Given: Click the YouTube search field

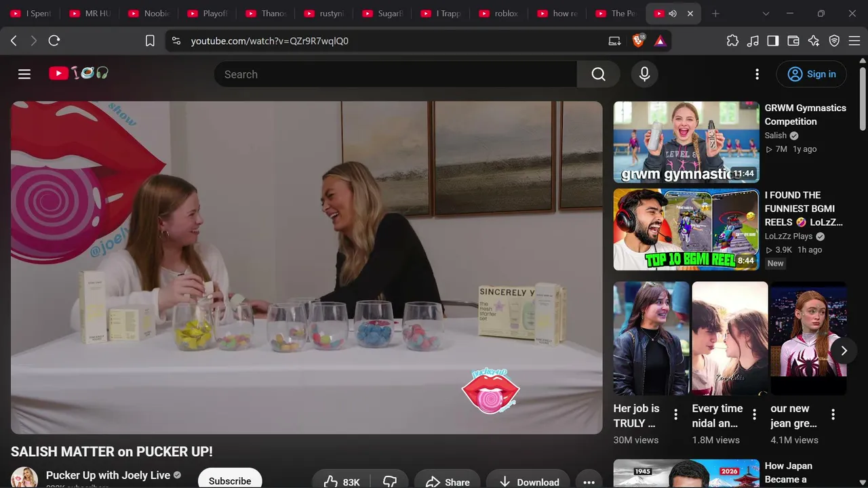Looking at the screenshot, I should 395,75.
